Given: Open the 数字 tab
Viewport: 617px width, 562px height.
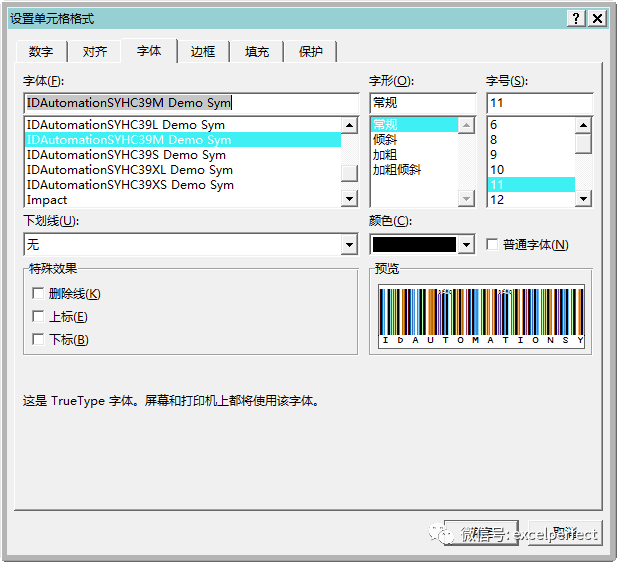Looking at the screenshot, I should click(41, 52).
